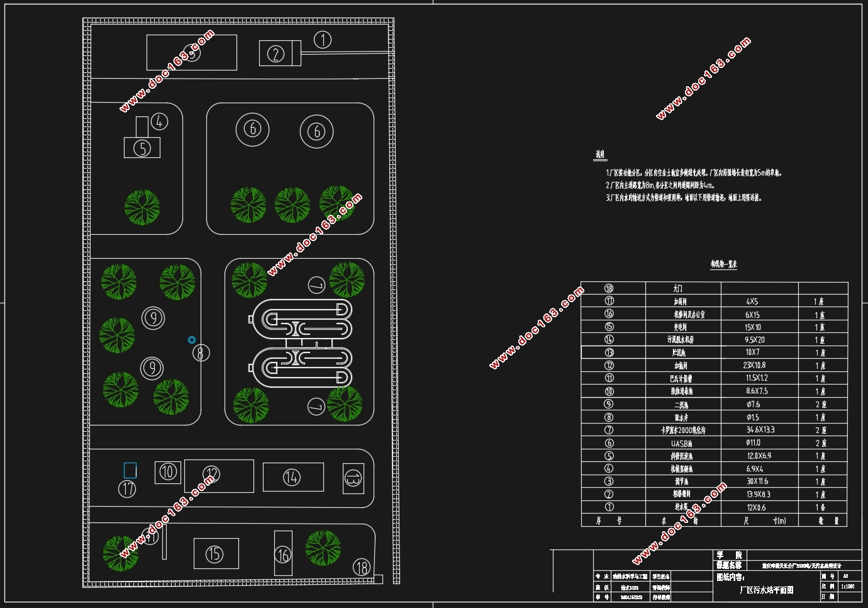This screenshot has width=868, height=608.
Task: Click building 14 rectangle on the site plan
Action: coord(293,477)
